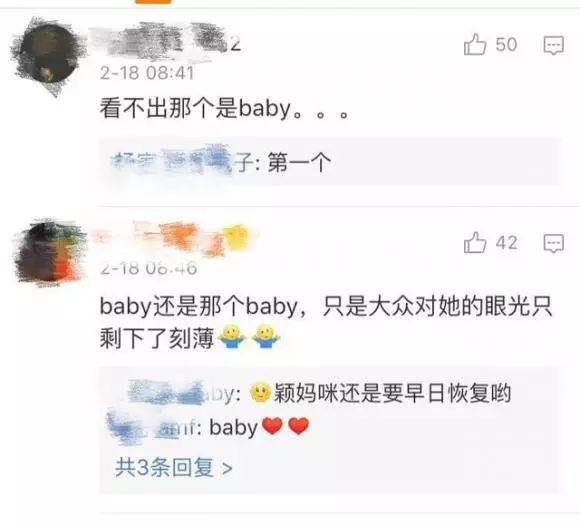Open the blurred username of the first commenter
This screenshot has height=526, width=580.
[168, 43]
